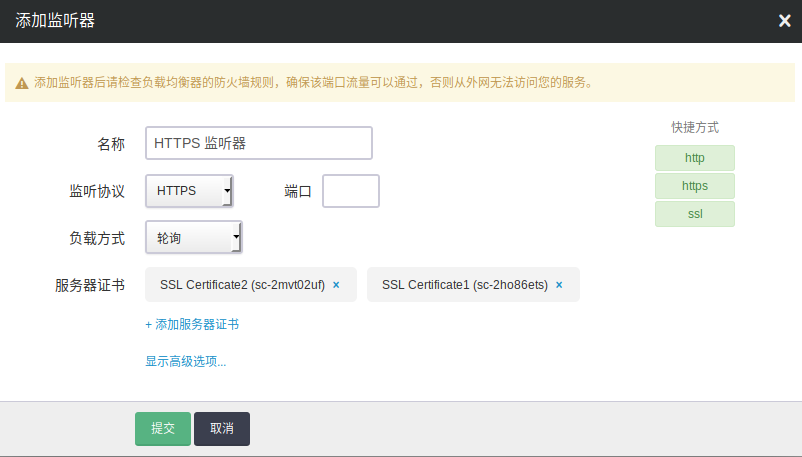
Task: Open the 负载方式 轮询 dropdown
Action: (x=194, y=237)
